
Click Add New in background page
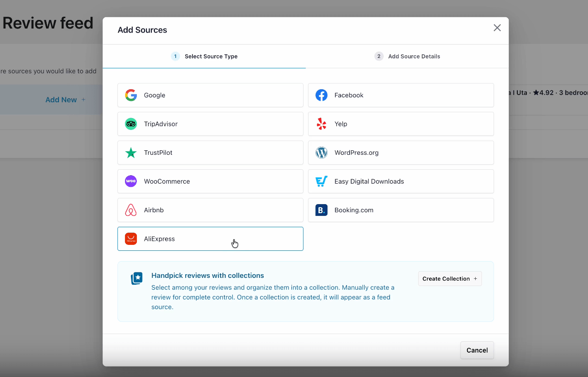tap(66, 100)
